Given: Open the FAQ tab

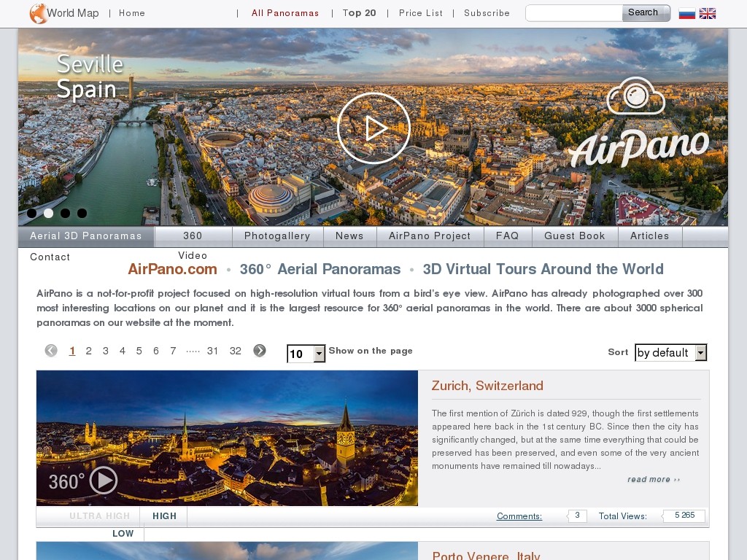Looking at the screenshot, I should click(x=508, y=236).
